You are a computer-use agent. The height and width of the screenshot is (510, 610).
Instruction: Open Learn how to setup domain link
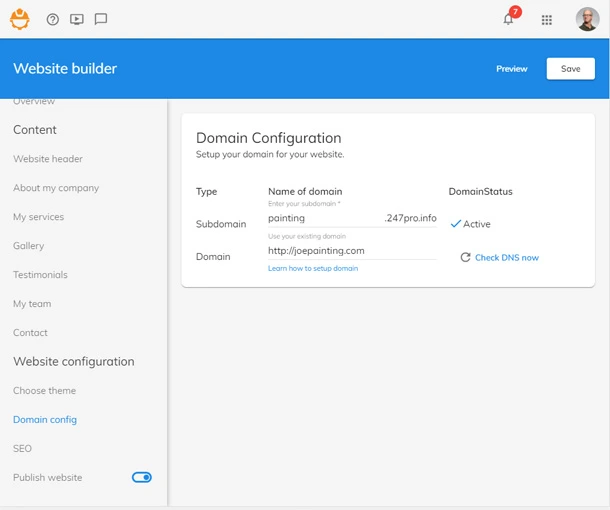click(313, 268)
